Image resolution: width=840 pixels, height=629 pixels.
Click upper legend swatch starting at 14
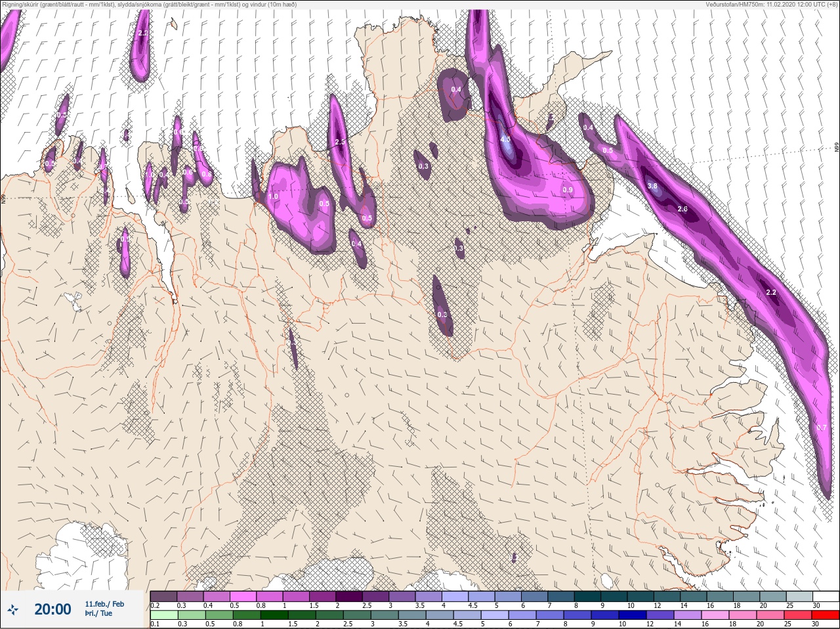[x=694, y=597]
